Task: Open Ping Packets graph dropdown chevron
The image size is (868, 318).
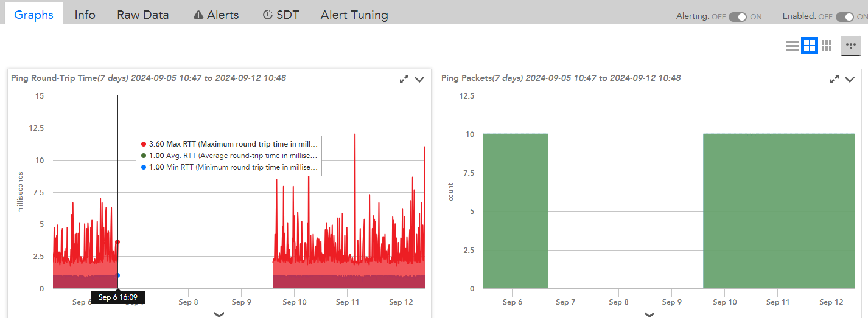Action: coord(850,79)
